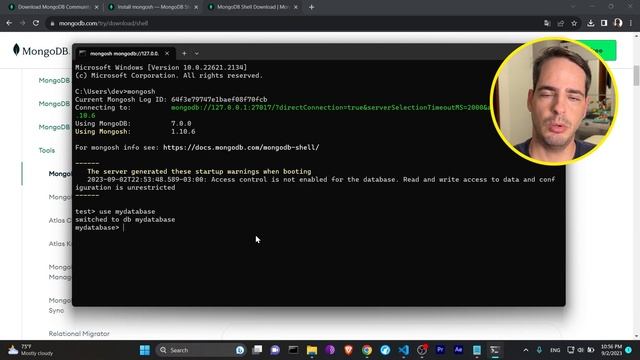Image resolution: width=640 pixels, height=360 pixels.
Task: Show hidden system tray icons
Action: (526, 350)
